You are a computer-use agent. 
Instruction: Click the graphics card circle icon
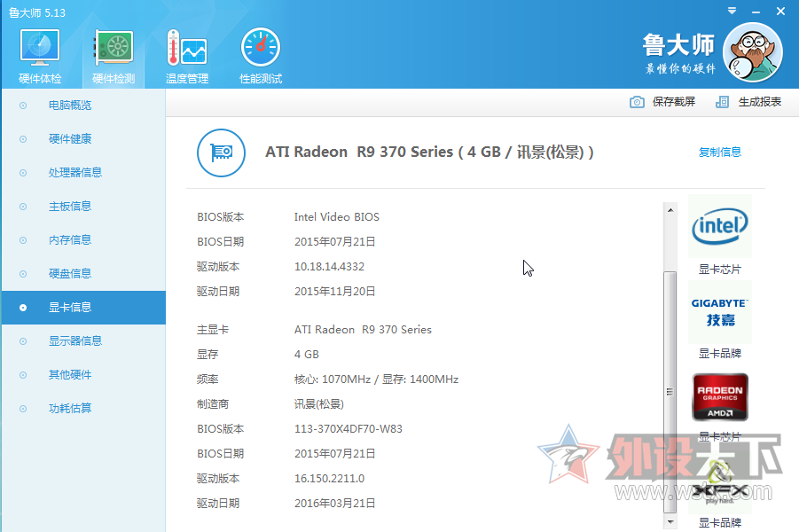(x=221, y=153)
